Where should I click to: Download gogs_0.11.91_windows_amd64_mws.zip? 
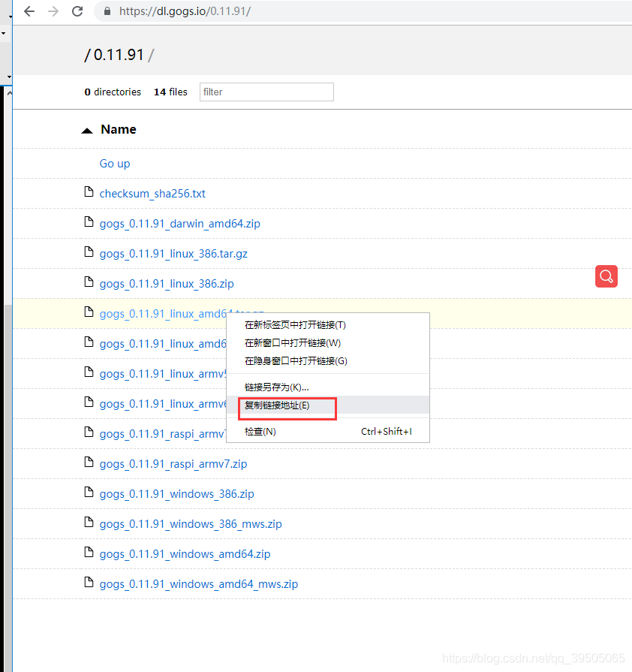[x=199, y=583]
